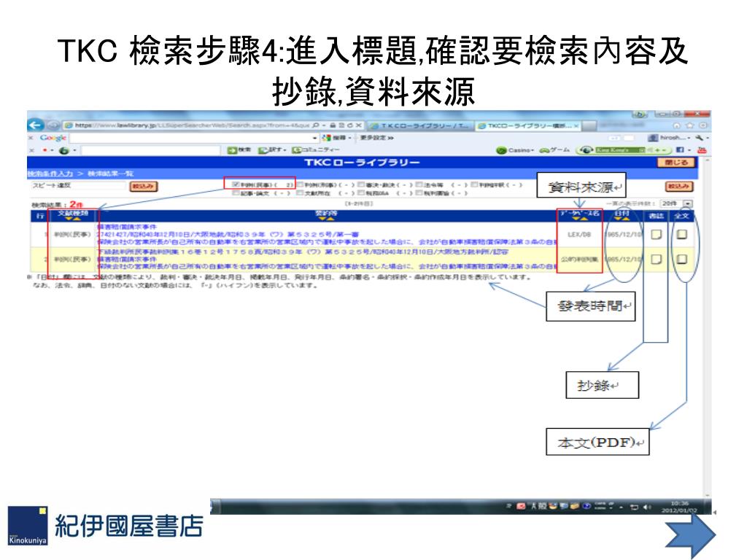Click the Facebook icon in the toolbar

(680, 150)
